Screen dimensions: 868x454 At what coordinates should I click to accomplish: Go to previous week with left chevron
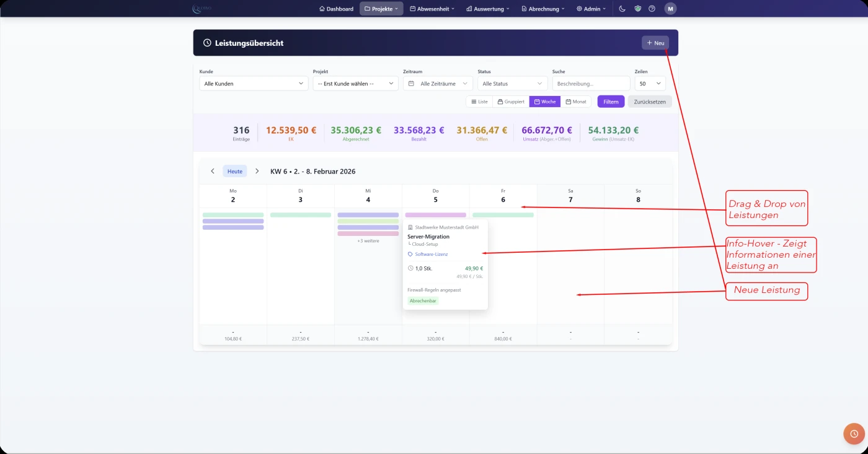[213, 171]
